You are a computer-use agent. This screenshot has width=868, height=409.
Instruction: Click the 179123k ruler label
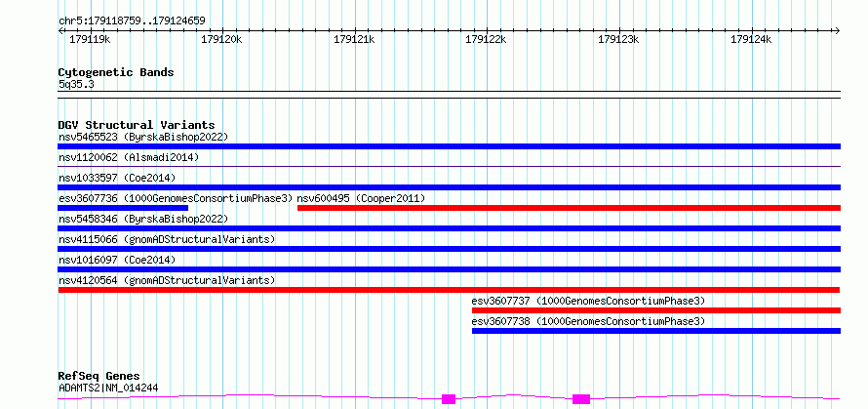pos(619,39)
